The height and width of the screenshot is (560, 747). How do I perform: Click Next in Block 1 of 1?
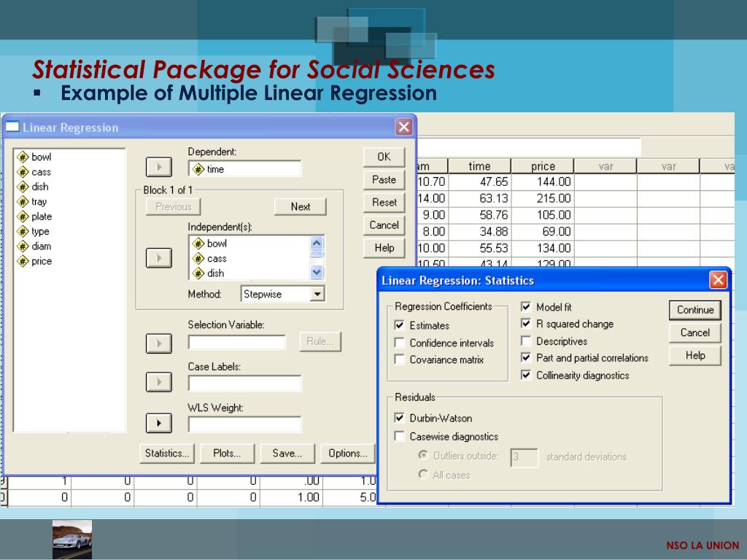(x=300, y=206)
